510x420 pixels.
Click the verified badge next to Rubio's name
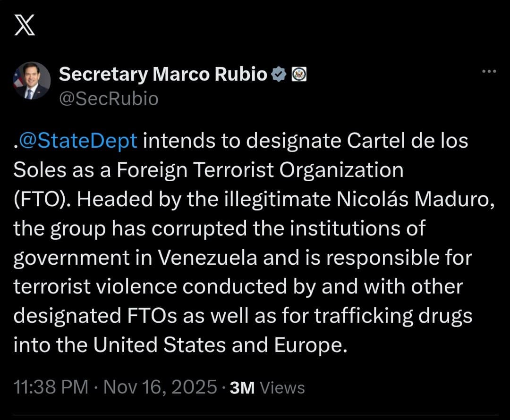pos(279,73)
